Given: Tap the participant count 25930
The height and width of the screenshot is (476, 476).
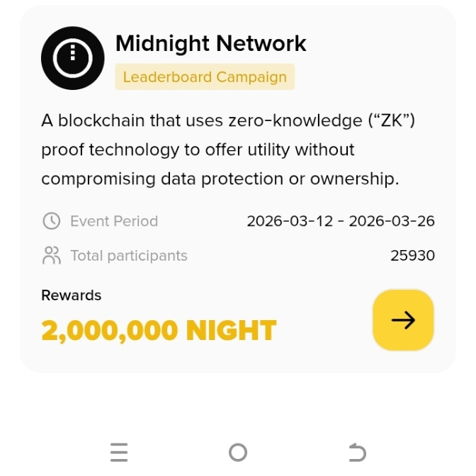Looking at the screenshot, I should 412,255.
